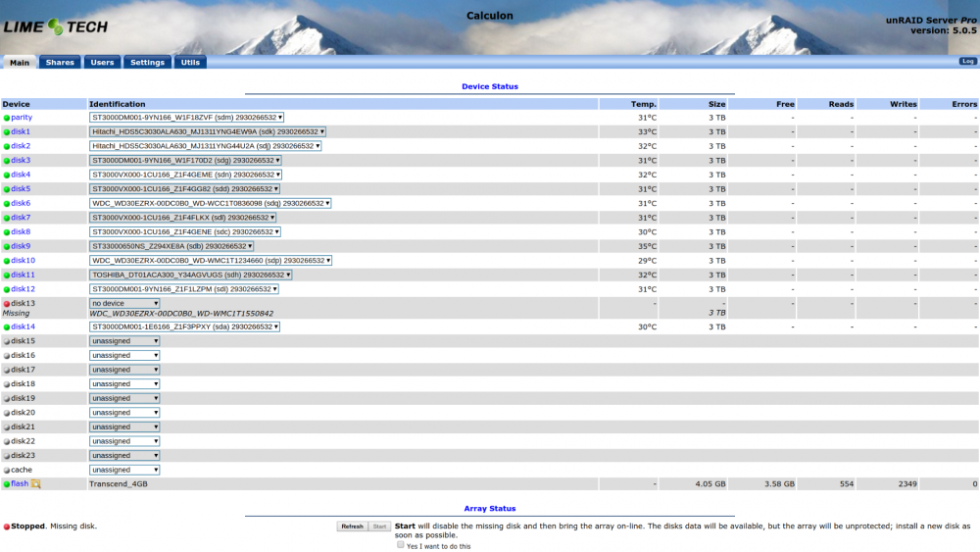This screenshot has height=552, width=980.
Task: Click flash writes value 2349
Action: (906, 484)
